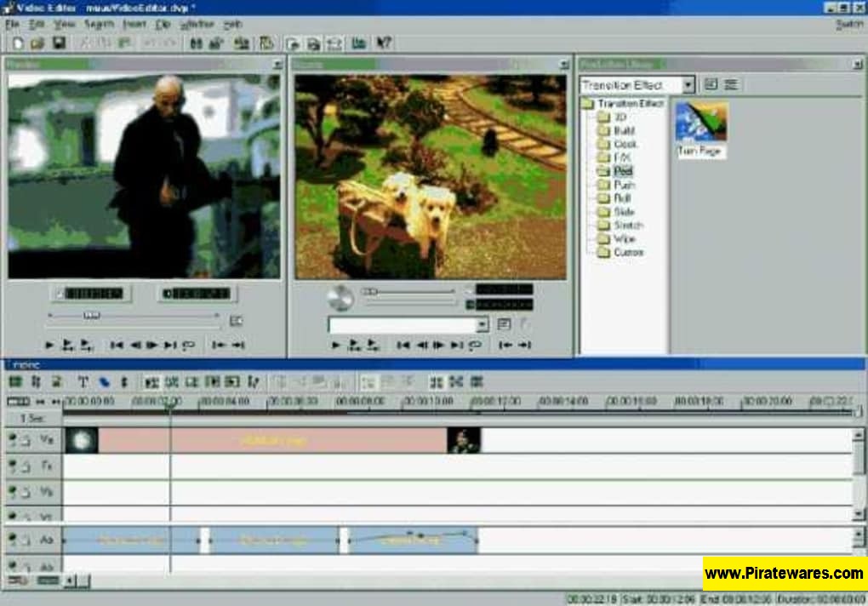Select the Slide transition folder
This screenshot has width=868, height=606.
[x=624, y=212]
